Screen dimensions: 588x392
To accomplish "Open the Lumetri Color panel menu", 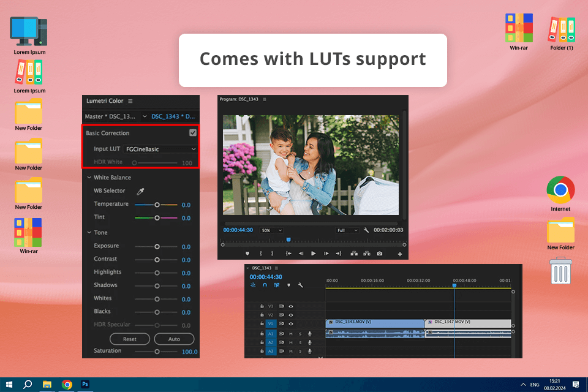I will (x=130, y=101).
